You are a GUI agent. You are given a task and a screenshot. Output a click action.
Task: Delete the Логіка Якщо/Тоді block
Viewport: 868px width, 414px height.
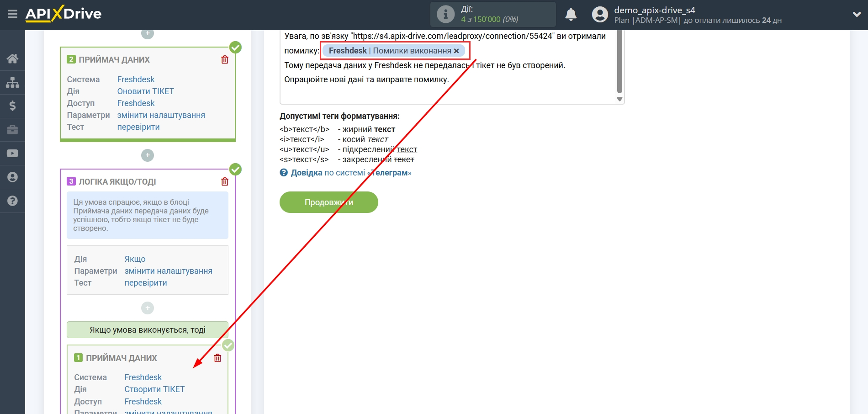click(225, 181)
